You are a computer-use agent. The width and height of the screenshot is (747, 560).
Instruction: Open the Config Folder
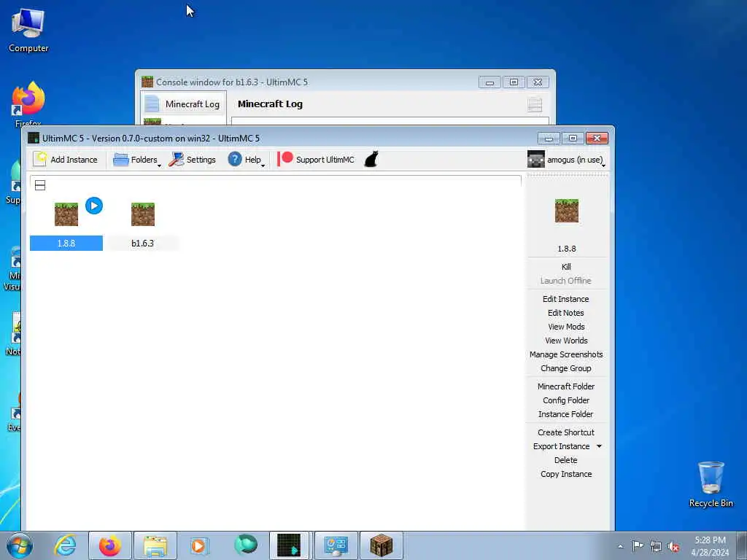tap(566, 400)
